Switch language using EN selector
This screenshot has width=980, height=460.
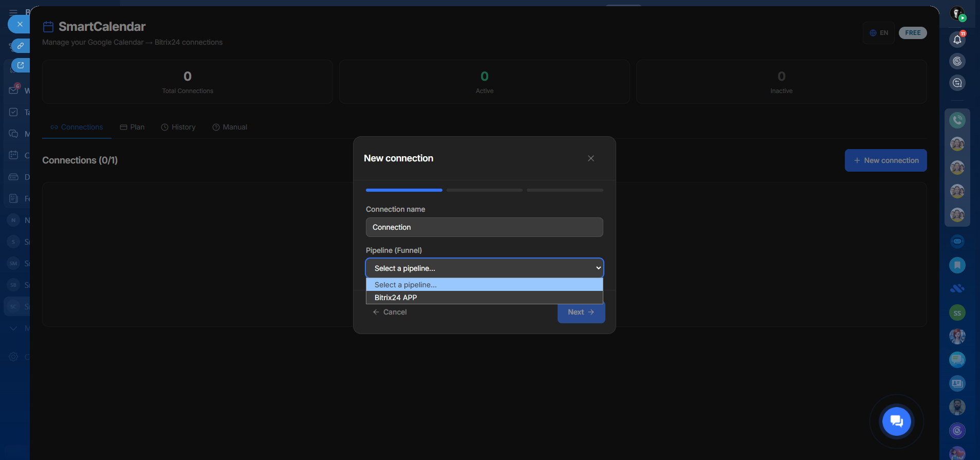coord(879,33)
